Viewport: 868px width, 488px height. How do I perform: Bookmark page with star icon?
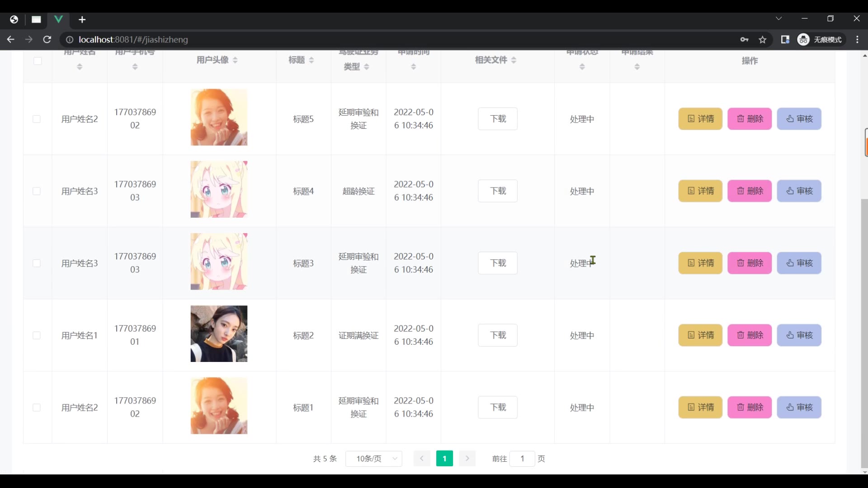point(763,40)
